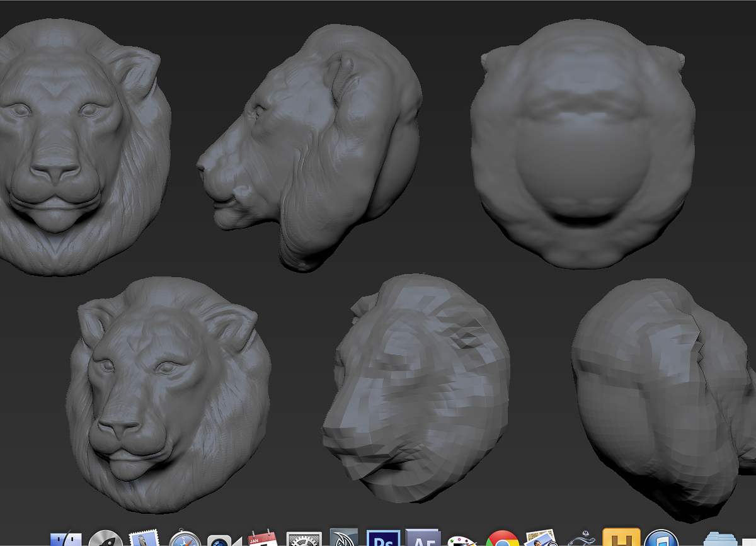
Task: Launch Launchpad rocket icon in Dock
Action: [x=106, y=538]
